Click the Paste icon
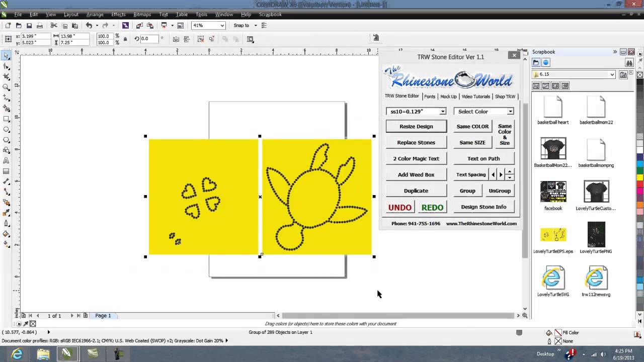The height and width of the screenshot is (362, 644). [x=75, y=26]
